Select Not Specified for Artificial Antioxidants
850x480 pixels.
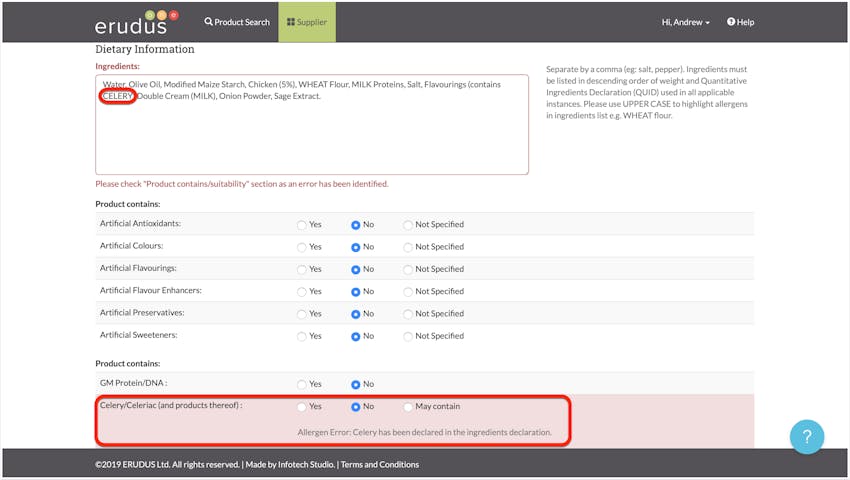(408, 225)
